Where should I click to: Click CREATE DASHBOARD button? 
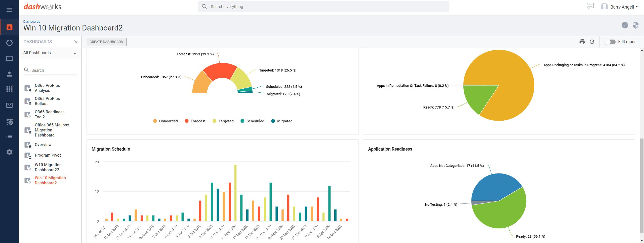click(x=106, y=42)
